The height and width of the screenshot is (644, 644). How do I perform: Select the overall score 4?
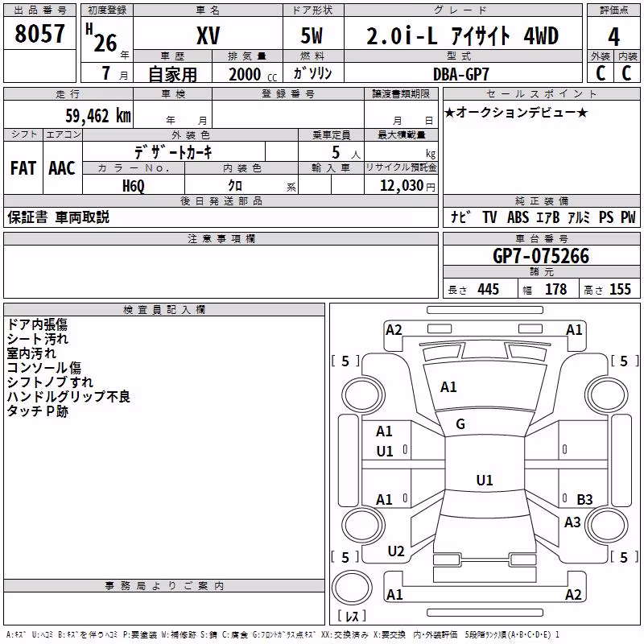(x=613, y=37)
